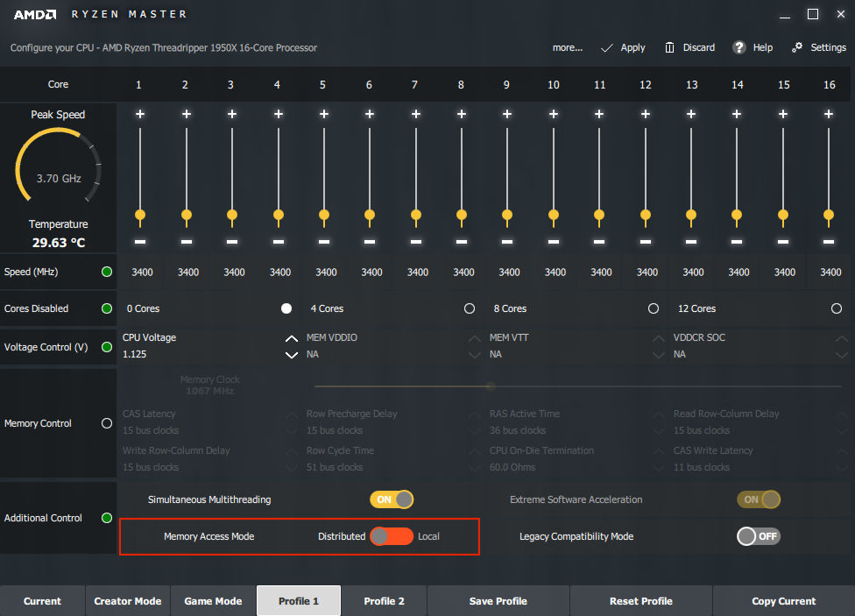The image size is (855, 616).
Task: Lower core 6 speed using minus icon
Action: (370, 241)
